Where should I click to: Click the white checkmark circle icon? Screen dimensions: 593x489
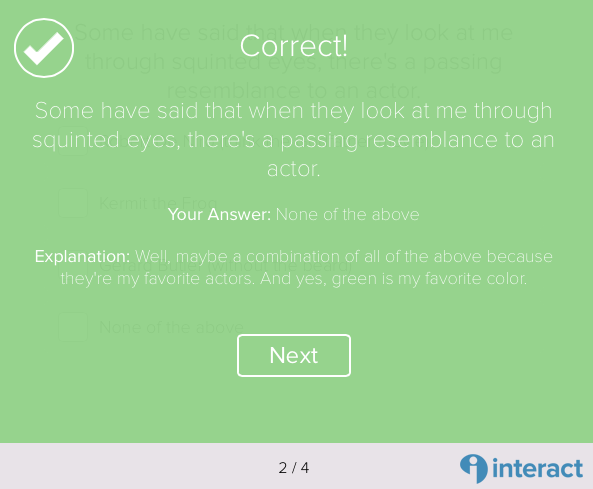point(44,48)
